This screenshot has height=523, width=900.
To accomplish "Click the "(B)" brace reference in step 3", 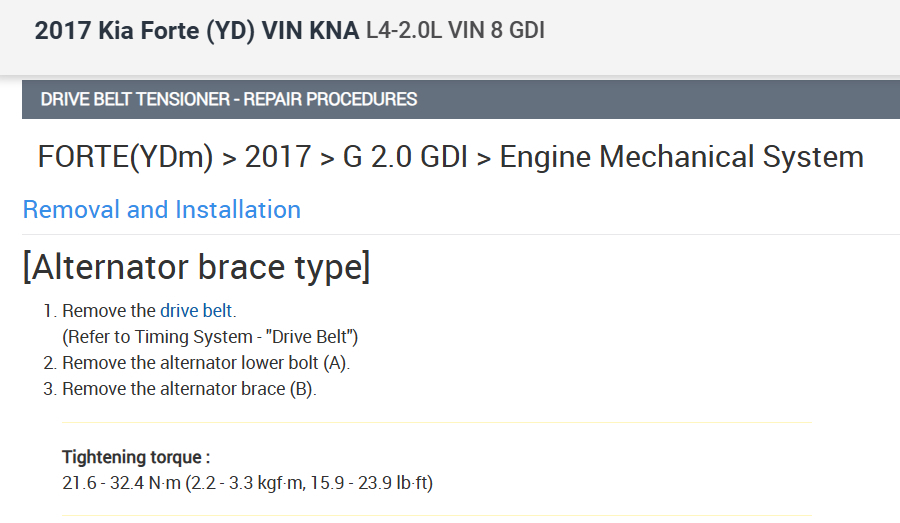I will click(301, 389).
